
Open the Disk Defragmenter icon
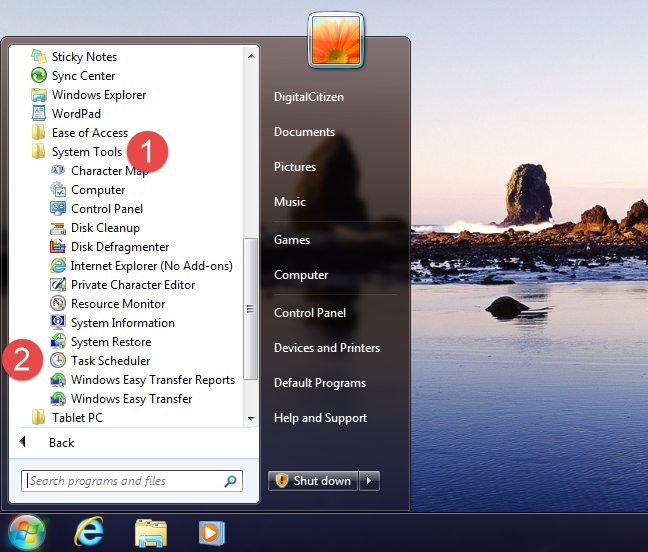coord(58,247)
